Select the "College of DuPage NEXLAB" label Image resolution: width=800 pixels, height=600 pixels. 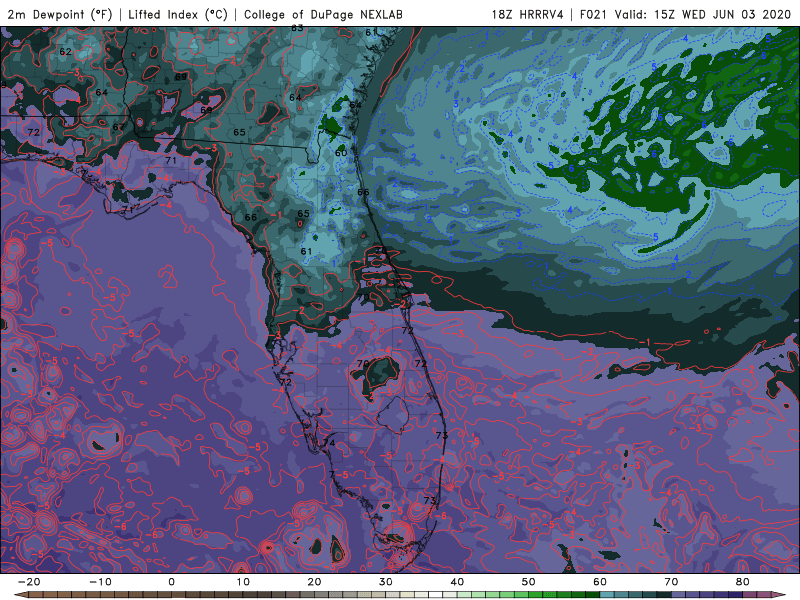323,14
